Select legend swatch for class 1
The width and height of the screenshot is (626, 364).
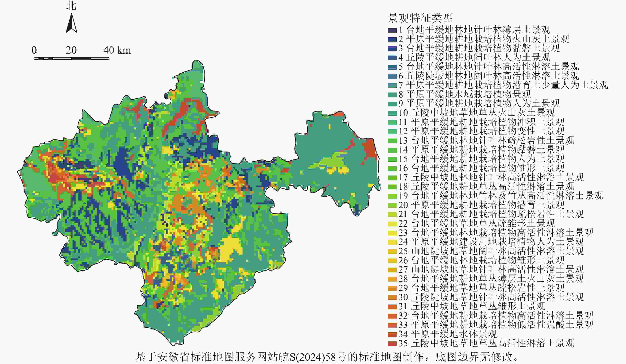(x=392, y=30)
